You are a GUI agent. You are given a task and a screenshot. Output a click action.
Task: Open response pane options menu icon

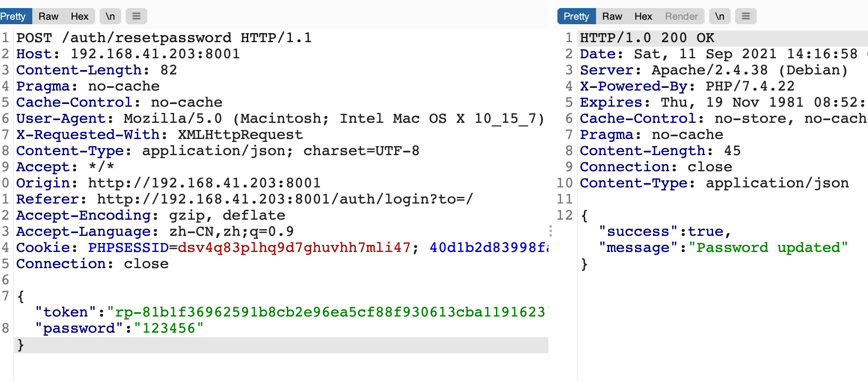746,17
